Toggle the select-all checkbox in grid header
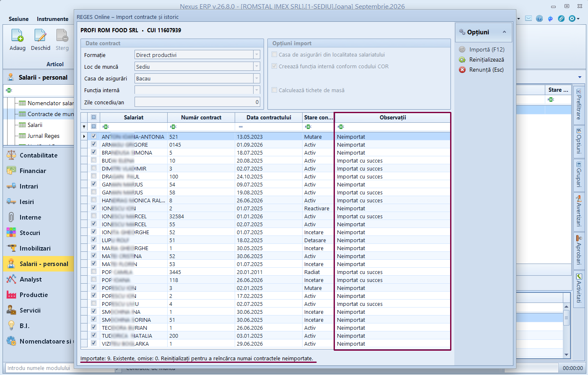 coord(94,117)
